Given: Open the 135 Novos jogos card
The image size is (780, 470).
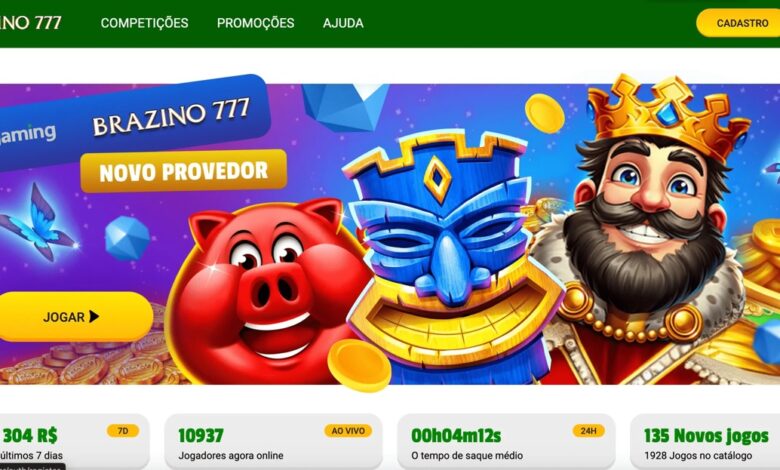Looking at the screenshot, I should (705, 442).
